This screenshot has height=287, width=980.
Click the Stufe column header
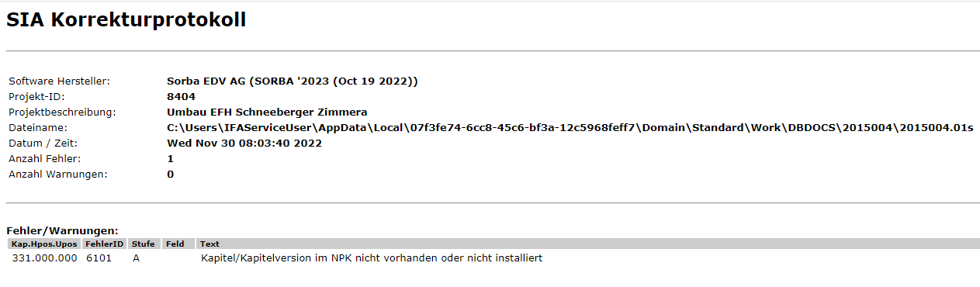(144, 244)
